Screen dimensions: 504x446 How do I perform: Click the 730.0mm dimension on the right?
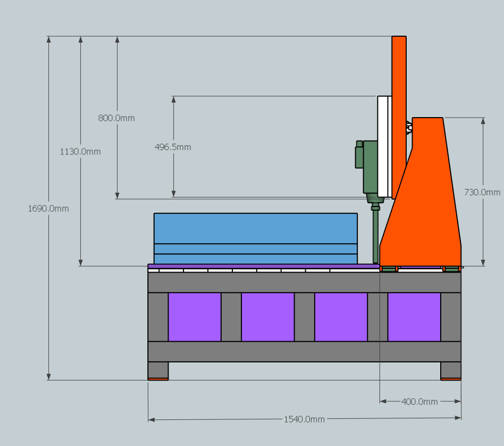[x=482, y=192]
